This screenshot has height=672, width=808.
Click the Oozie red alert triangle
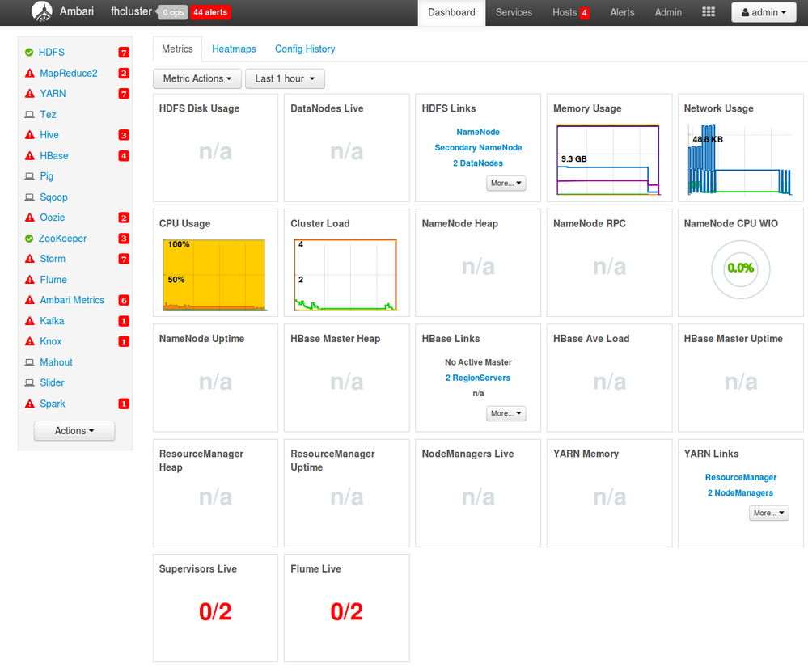30,218
